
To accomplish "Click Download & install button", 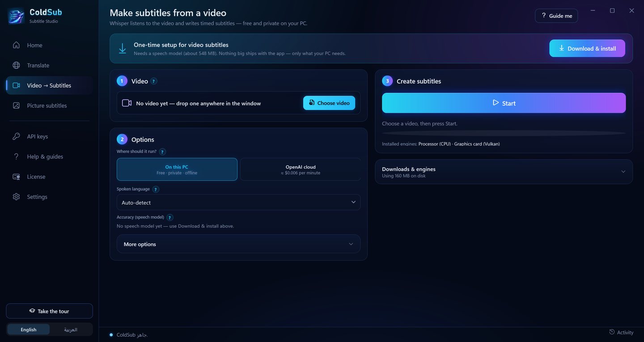I will 587,48.
